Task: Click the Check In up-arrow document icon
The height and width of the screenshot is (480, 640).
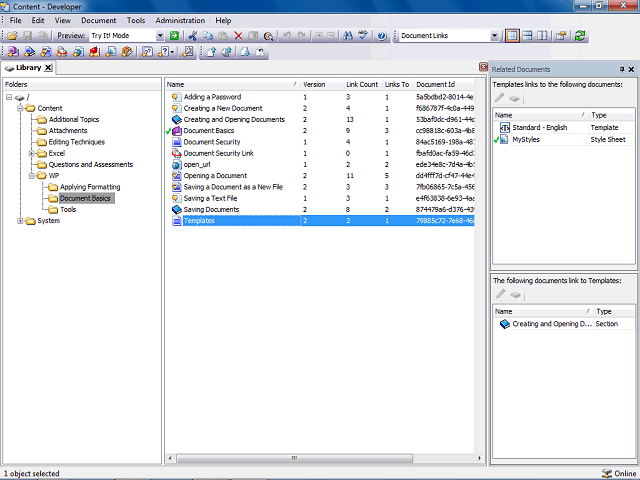Action: 211,52
